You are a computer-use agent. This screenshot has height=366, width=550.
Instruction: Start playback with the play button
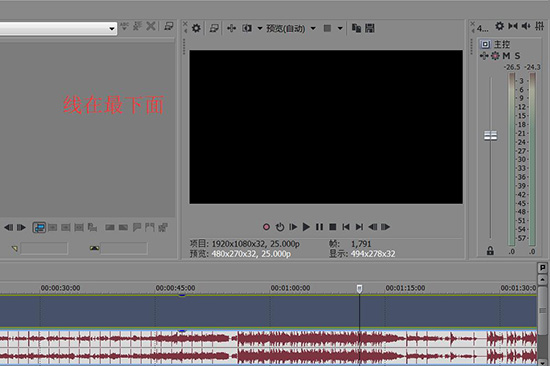pos(306,227)
